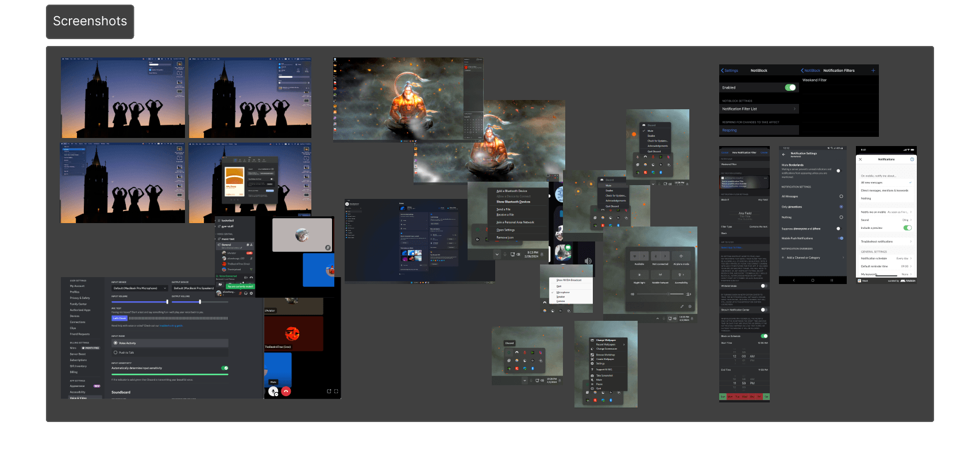Choose Show NVIDIA Broadcast in tray menu
The image size is (980, 468).
[x=569, y=280]
